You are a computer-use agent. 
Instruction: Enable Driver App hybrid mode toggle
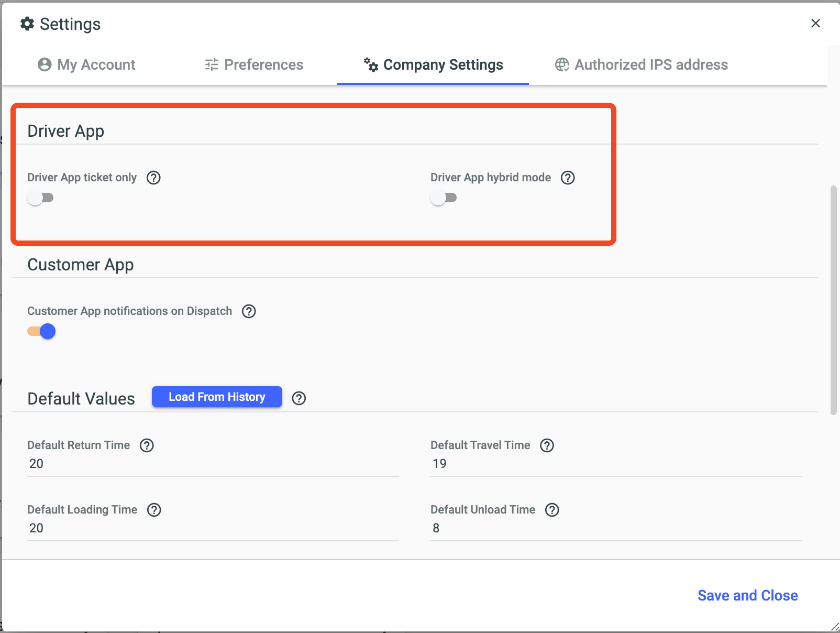[x=444, y=198]
